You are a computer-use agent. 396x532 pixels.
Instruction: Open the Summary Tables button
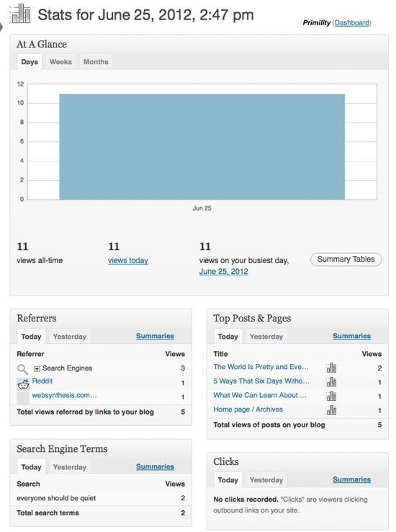[346, 260]
